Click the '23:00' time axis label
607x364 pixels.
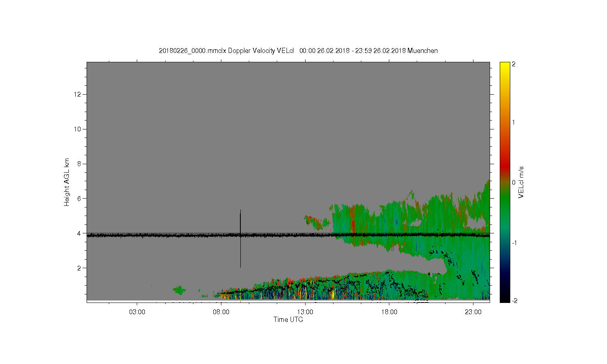[473, 312]
